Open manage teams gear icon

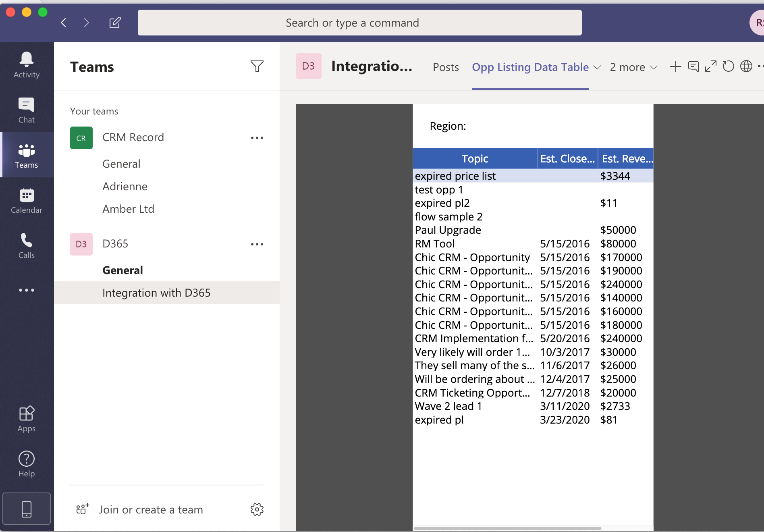click(x=257, y=509)
